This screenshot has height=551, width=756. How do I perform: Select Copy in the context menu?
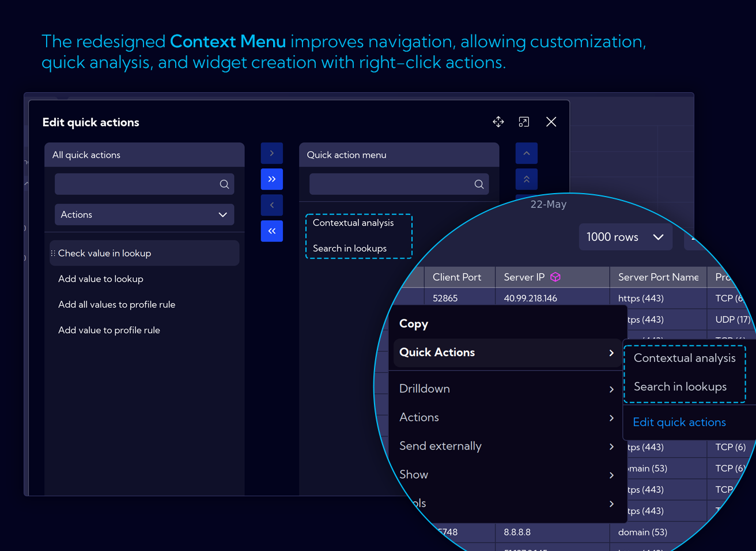(414, 324)
